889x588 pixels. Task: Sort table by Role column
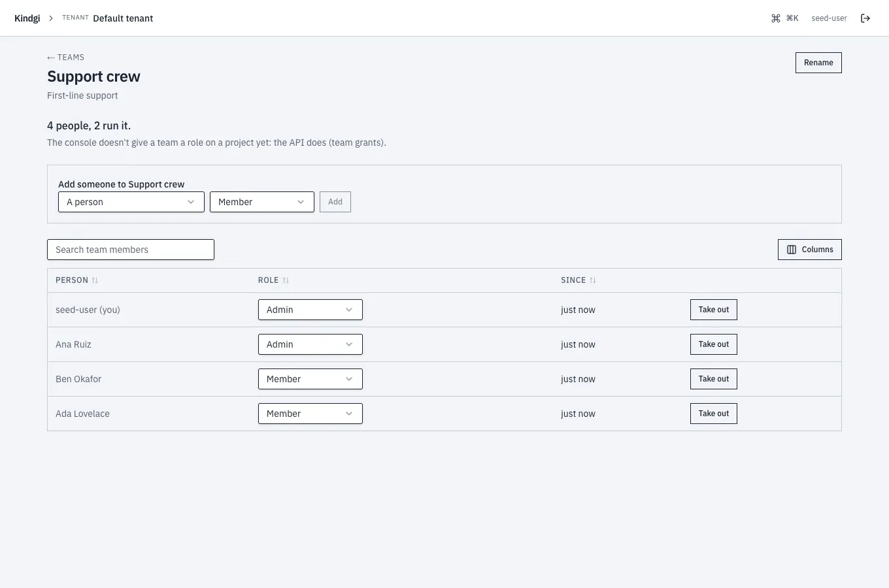[273, 280]
